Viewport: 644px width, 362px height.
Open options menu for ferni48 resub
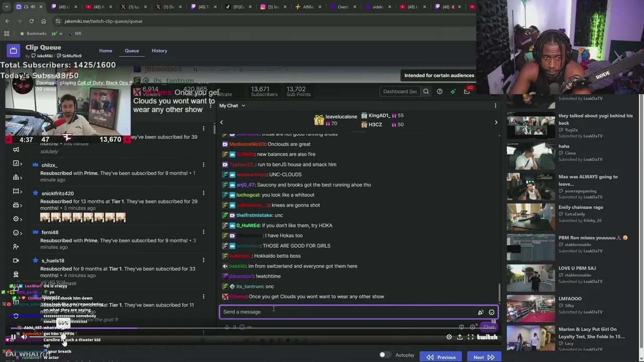[203, 232]
